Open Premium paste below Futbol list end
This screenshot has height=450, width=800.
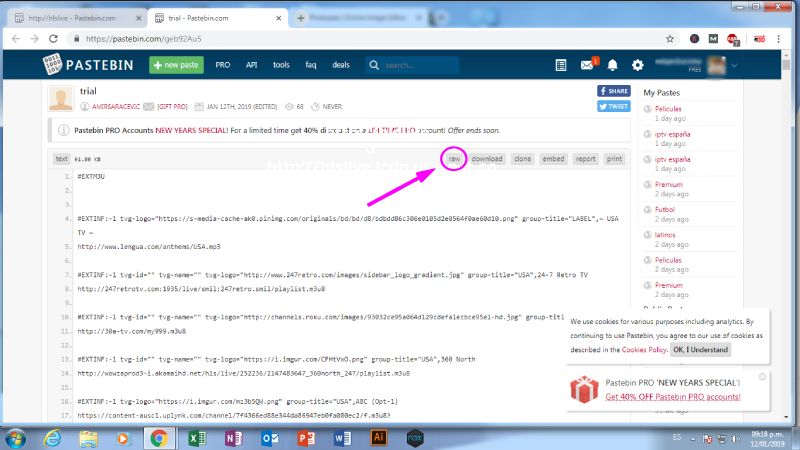click(x=668, y=285)
